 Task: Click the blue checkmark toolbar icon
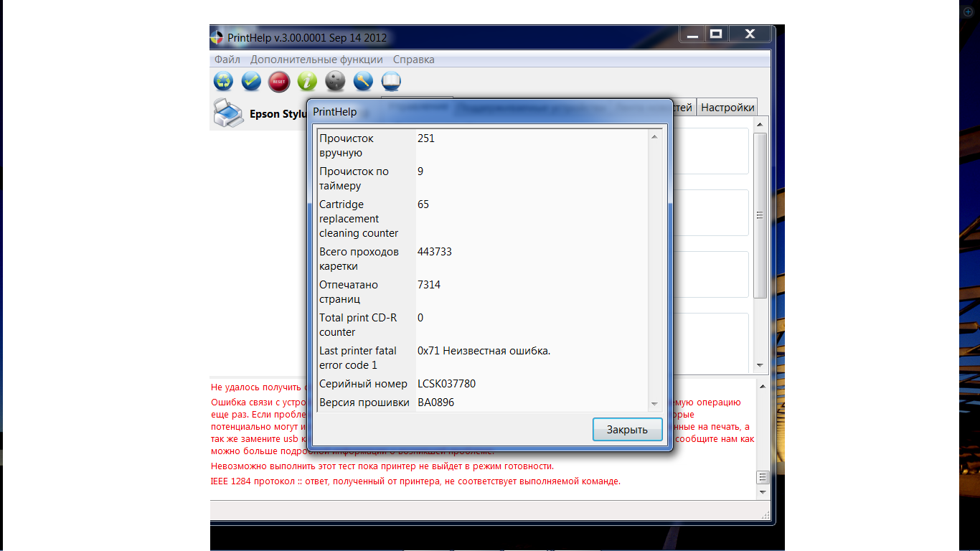pos(251,82)
